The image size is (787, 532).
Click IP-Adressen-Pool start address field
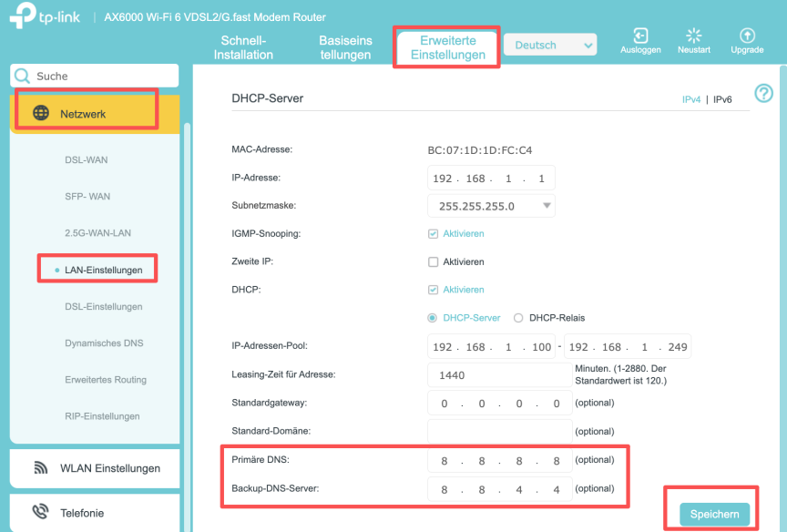coord(491,347)
